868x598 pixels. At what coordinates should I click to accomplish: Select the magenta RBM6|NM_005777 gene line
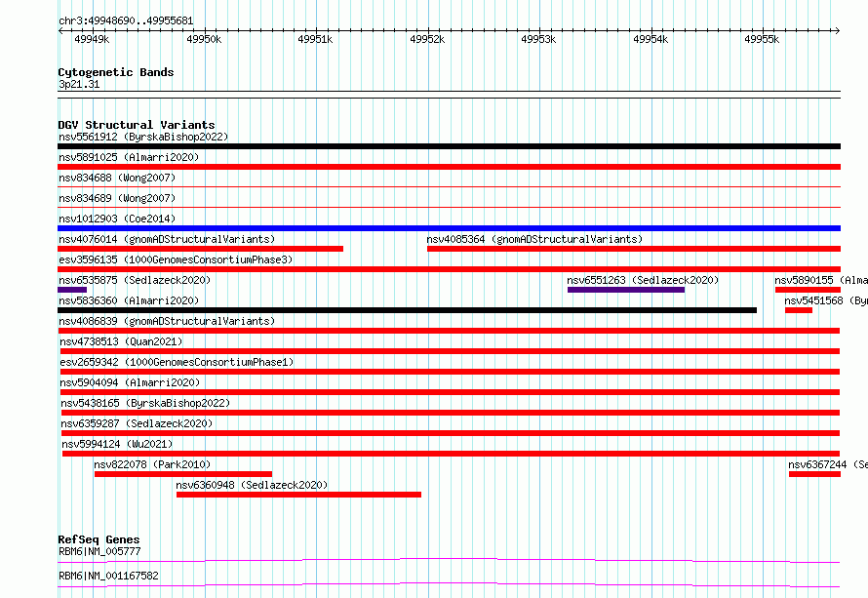point(449,560)
